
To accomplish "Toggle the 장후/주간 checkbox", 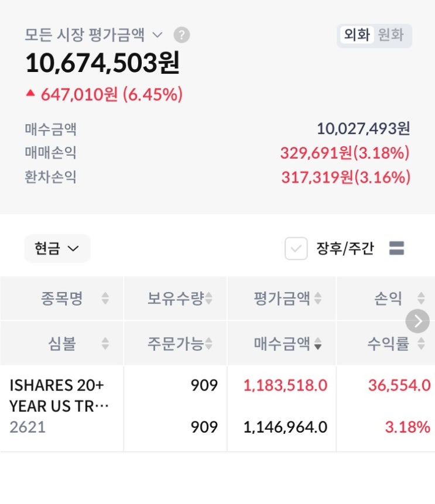I will click(x=296, y=249).
